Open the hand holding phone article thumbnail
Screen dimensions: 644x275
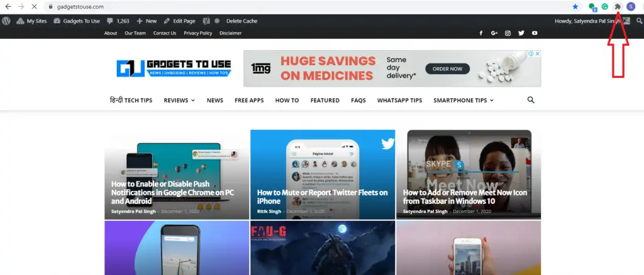click(x=468, y=248)
